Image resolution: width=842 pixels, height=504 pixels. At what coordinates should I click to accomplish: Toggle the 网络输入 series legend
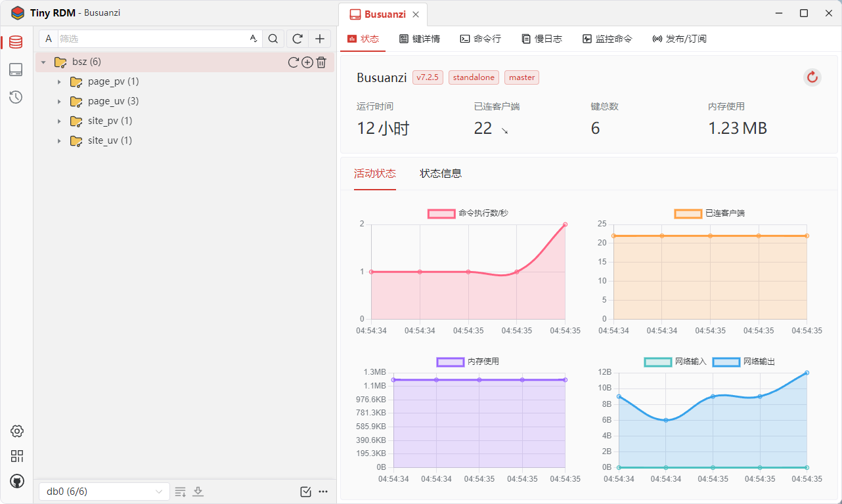pos(657,362)
